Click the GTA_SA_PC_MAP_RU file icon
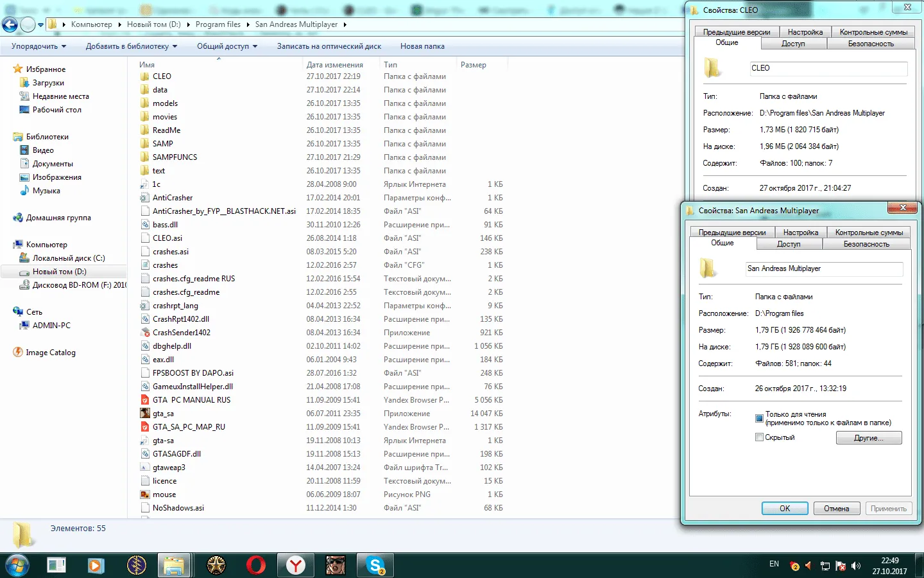 (x=145, y=427)
